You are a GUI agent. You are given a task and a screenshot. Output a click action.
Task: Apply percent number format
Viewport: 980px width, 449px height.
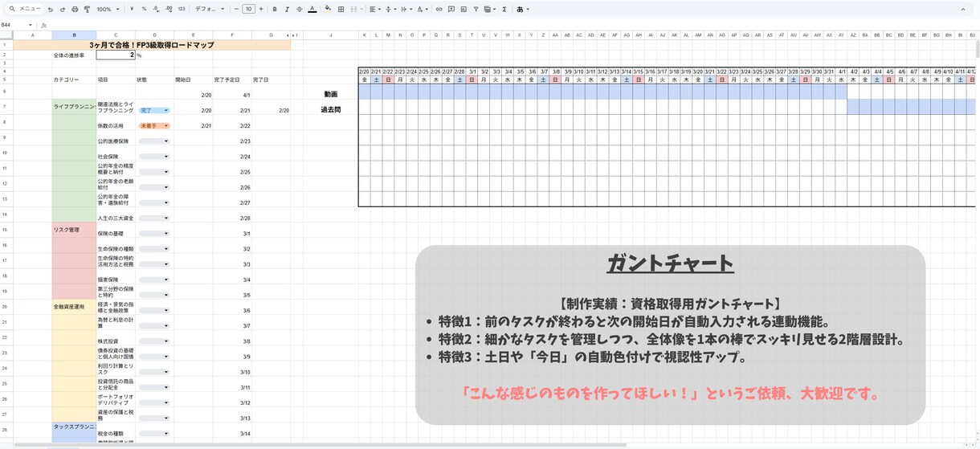coord(144,9)
